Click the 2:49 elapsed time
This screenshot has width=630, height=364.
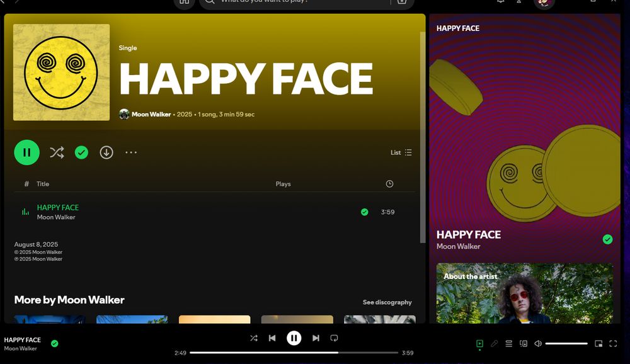(x=180, y=353)
